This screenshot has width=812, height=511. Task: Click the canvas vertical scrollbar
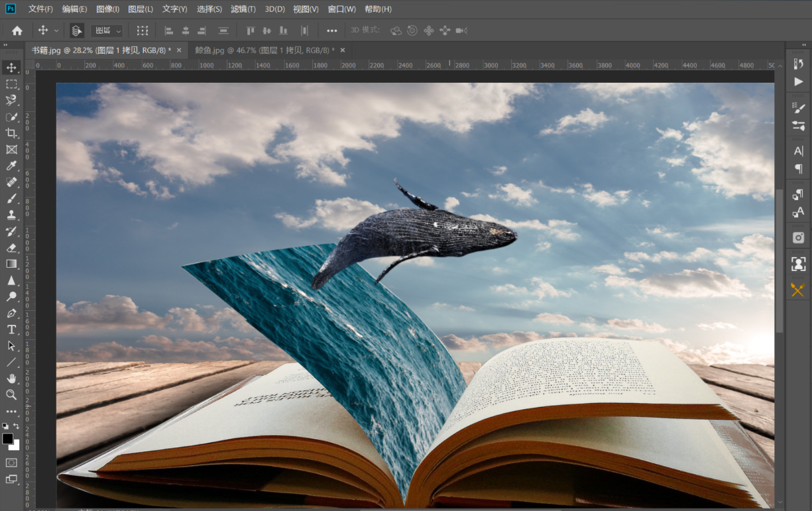pos(780,261)
